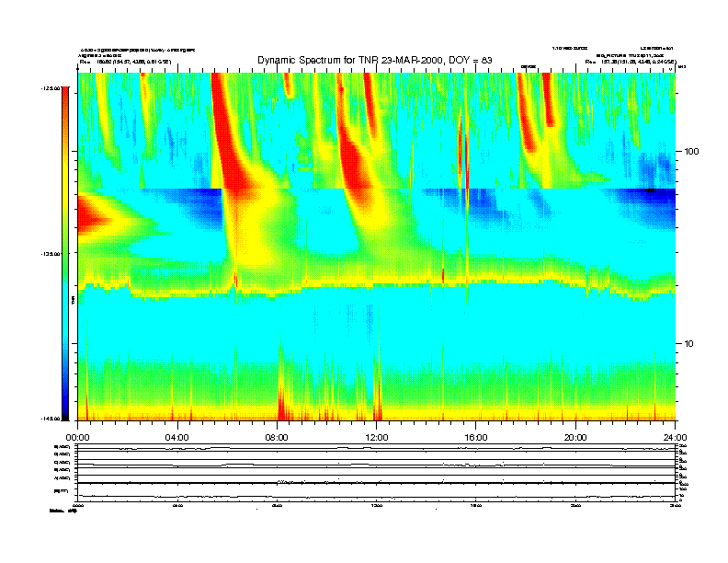Click the vertical intensity color bar
Screen dimensions: 728x563
point(65,253)
